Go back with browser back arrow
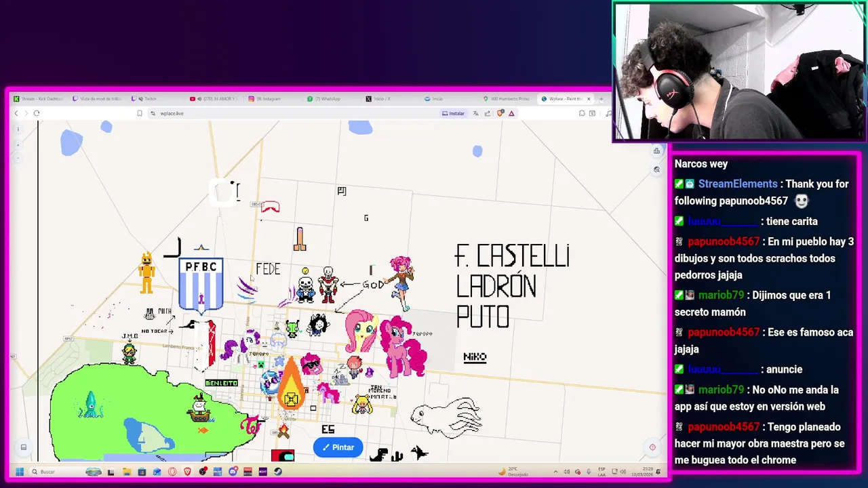The image size is (868, 488). 16,113
